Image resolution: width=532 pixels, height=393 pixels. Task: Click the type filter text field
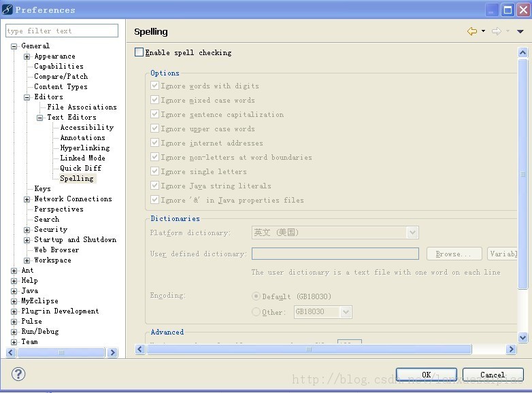point(62,31)
